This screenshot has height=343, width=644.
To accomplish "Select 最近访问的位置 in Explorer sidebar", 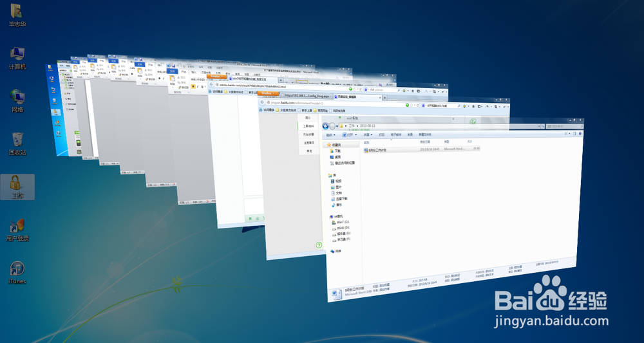I will 344,163.
